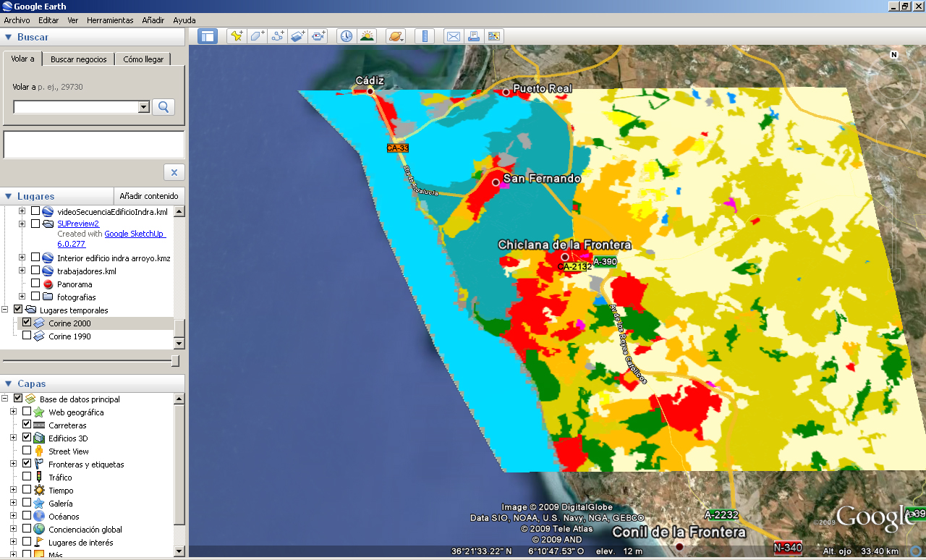The width and height of the screenshot is (926, 560).
Task: Enable the Street View layer checkbox
Action: pyautogui.click(x=27, y=451)
